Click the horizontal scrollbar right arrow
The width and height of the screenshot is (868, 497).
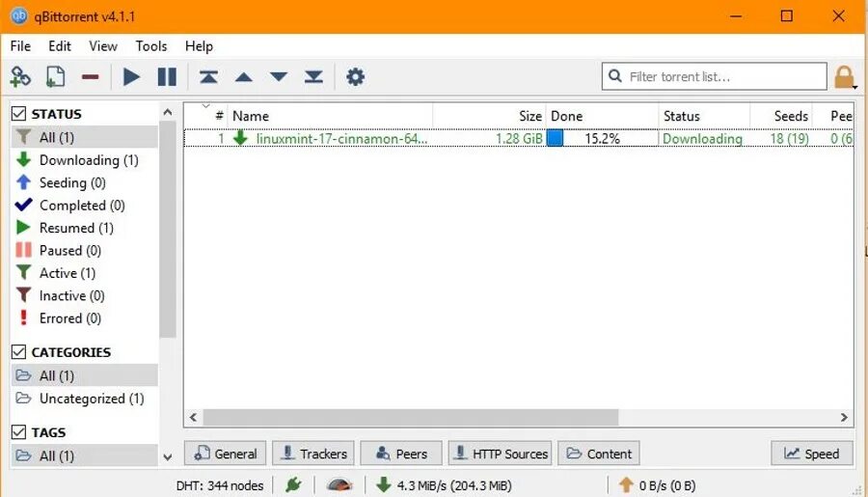tap(844, 417)
